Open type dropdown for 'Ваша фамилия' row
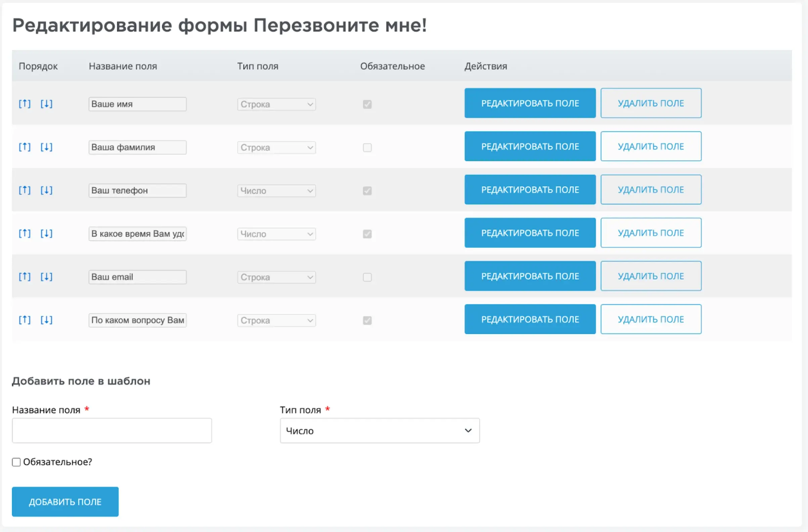This screenshot has height=532, width=808. [x=276, y=147]
